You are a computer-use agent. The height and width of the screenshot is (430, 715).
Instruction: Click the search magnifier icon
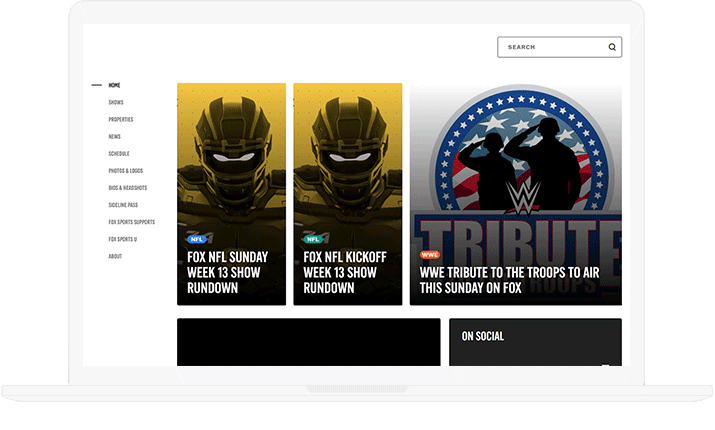[612, 47]
